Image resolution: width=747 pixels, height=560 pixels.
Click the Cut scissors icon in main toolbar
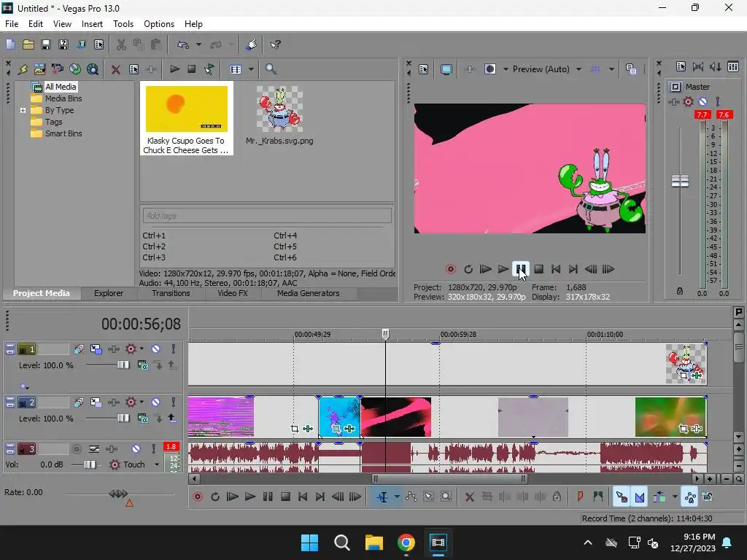click(x=121, y=44)
